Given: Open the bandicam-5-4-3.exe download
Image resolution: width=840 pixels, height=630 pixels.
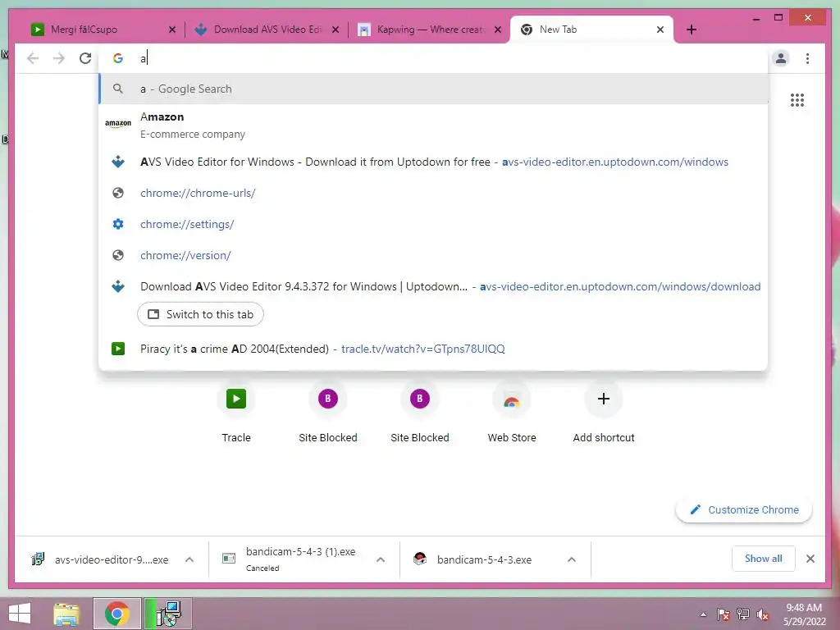Looking at the screenshot, I should click(x=483, y=559).
